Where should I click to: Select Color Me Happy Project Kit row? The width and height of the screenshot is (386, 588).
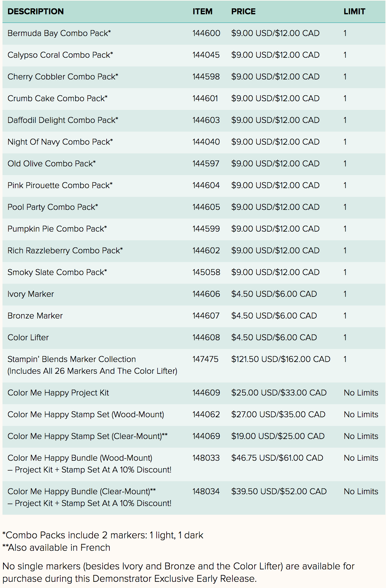click(58, 393)
